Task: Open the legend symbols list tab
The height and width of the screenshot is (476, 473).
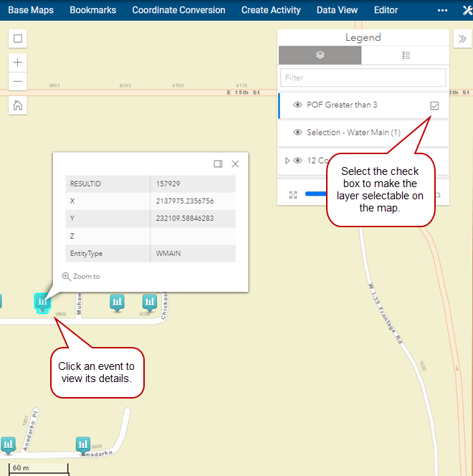Action: 406,55
